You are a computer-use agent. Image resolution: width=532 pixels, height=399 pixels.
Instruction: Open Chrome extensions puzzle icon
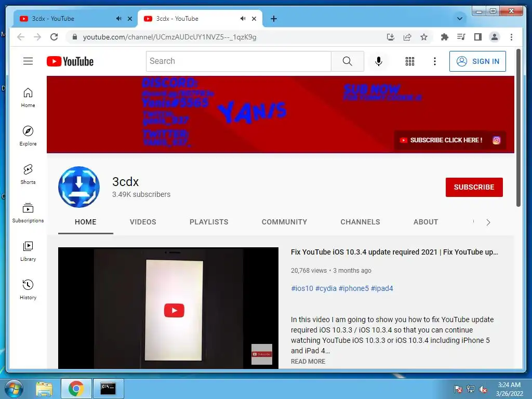click(x=445, y=37)
